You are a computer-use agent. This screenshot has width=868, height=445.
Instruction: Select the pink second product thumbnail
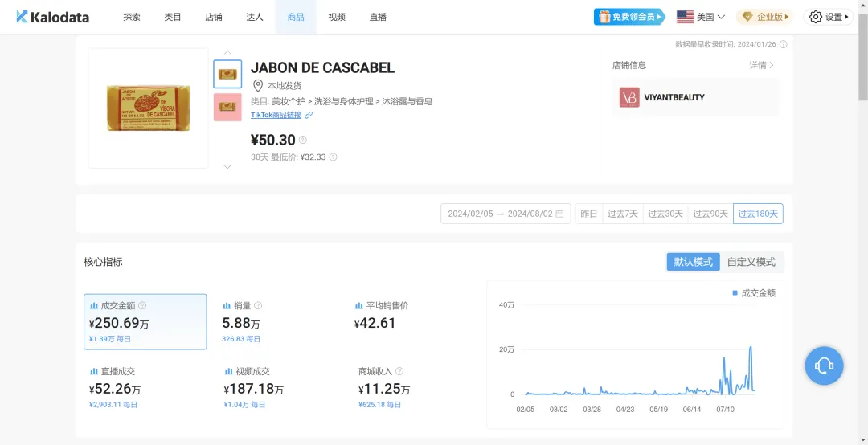227,107
